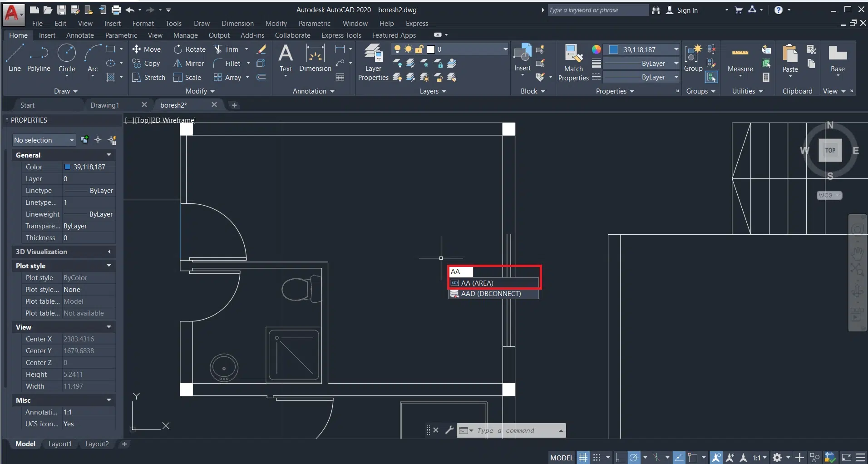Collapse the General properties section
The height and width of the screenshot is (464, 868).
tap(109, 155)
